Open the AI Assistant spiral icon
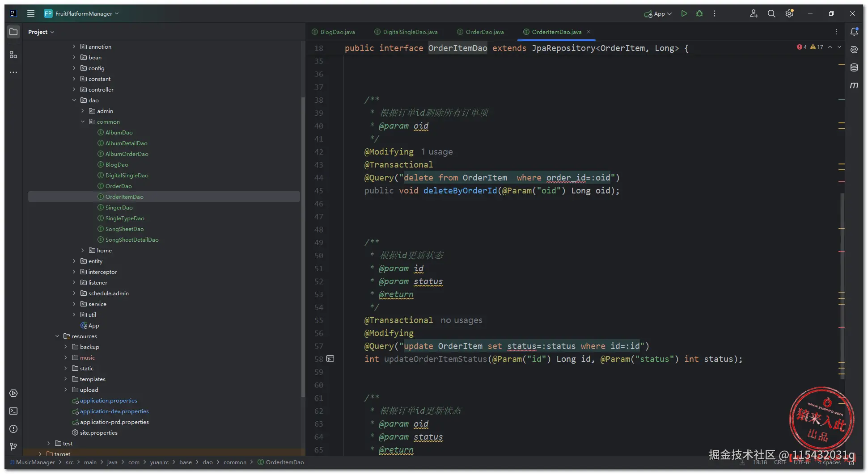The image size is (868, 474). (x=854, y=50)
